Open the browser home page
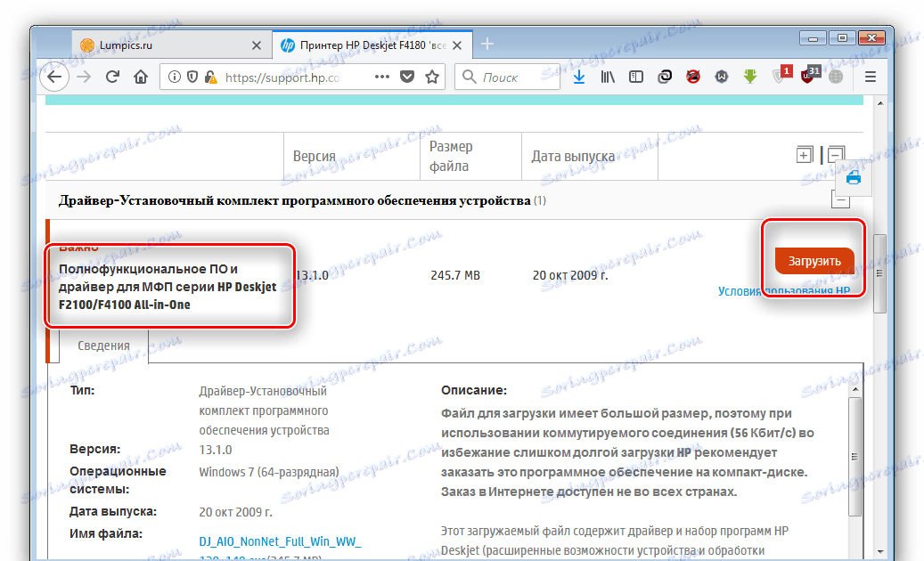 tap(140, 77)
